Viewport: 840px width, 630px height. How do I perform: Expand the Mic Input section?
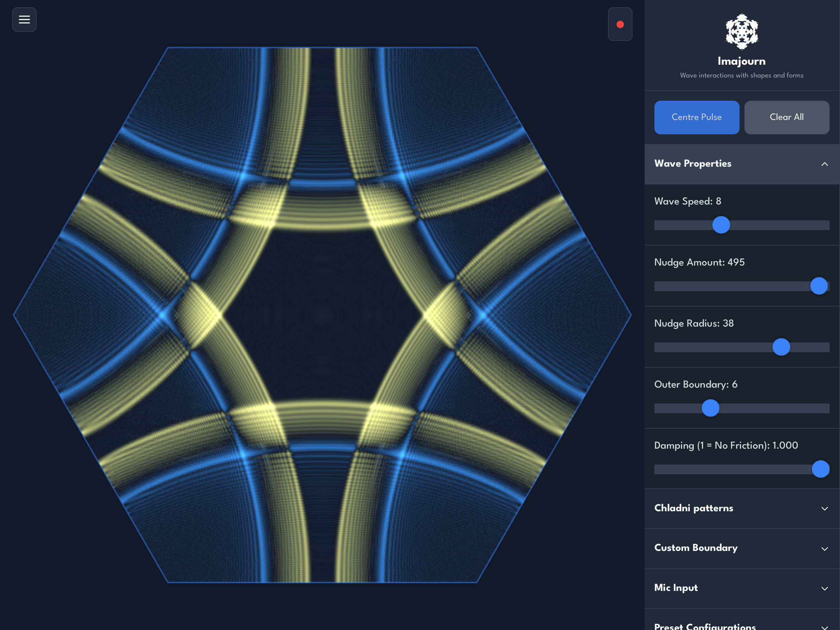coord(676,588)
